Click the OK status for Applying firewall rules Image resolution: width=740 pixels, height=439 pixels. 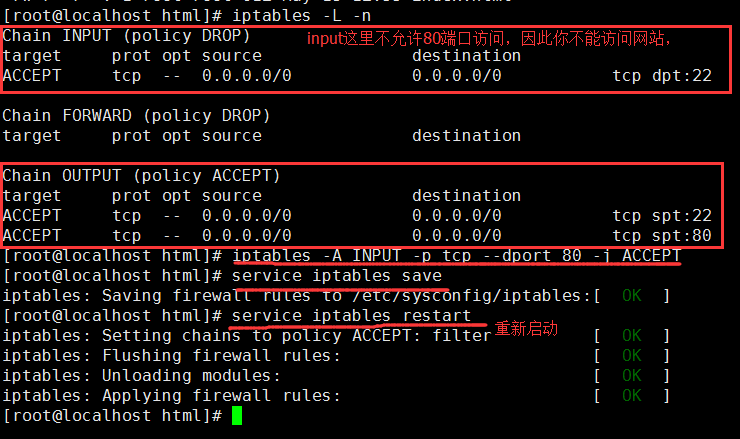632,396
